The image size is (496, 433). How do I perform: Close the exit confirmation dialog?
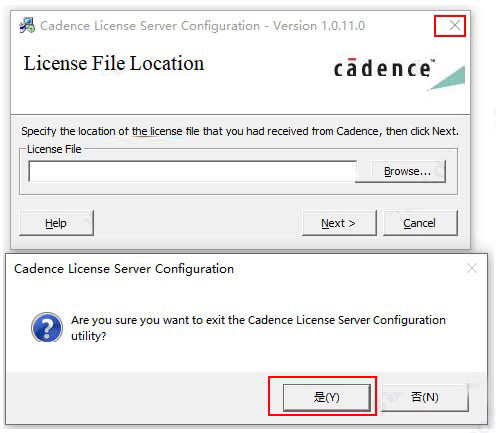472,268
